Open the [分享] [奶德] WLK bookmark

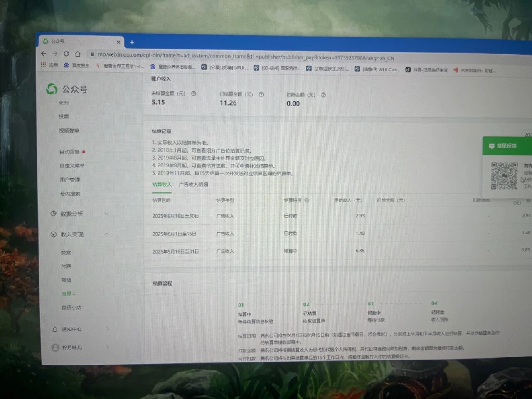pyautogui.click(x=224, y=67)
